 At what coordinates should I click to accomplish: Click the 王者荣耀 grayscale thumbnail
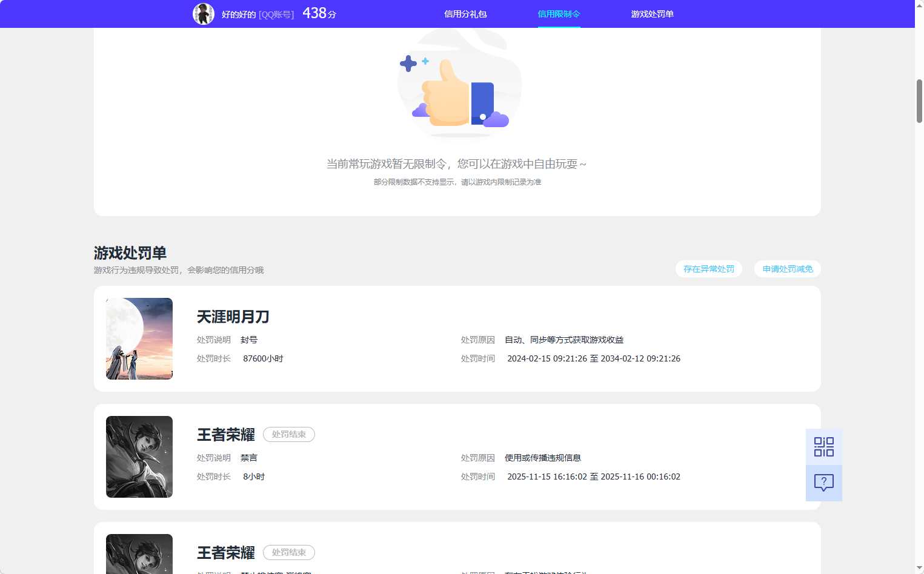click(139, 457)
